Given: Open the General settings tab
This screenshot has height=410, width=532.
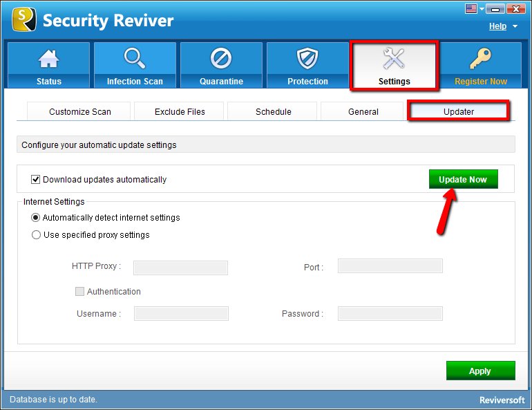Looking at the screenshot, I should pos(362,111).
